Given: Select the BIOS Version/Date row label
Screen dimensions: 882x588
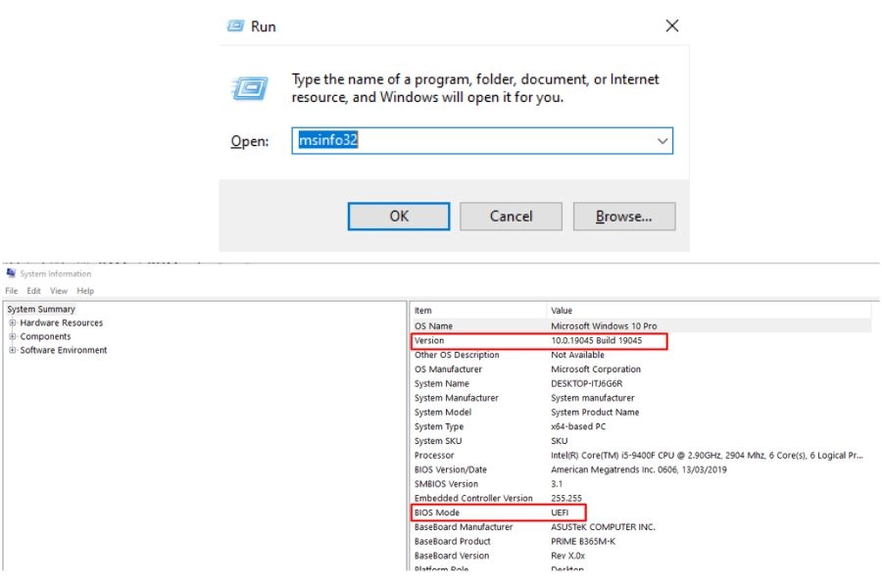Looking at the screenshot, I should [451, 469].
